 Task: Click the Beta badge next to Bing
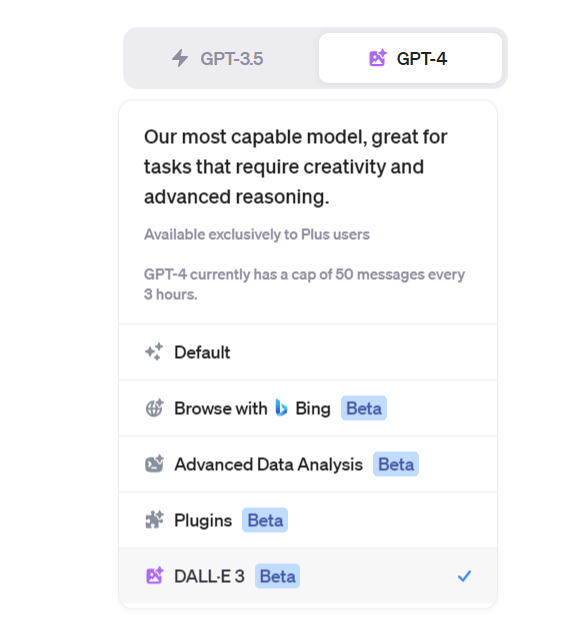pos(364,408)
